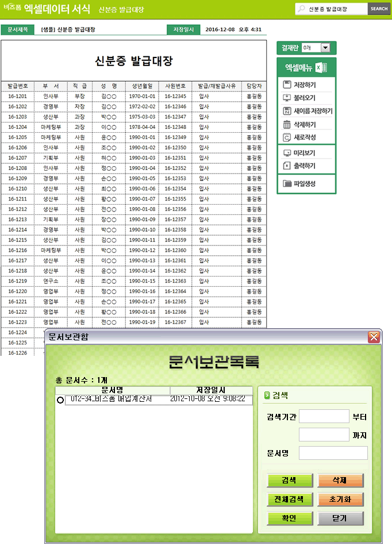Click the 엑셀데이터 서식 header title
This screenshot has width=392, height=553.
coord(57,9)
